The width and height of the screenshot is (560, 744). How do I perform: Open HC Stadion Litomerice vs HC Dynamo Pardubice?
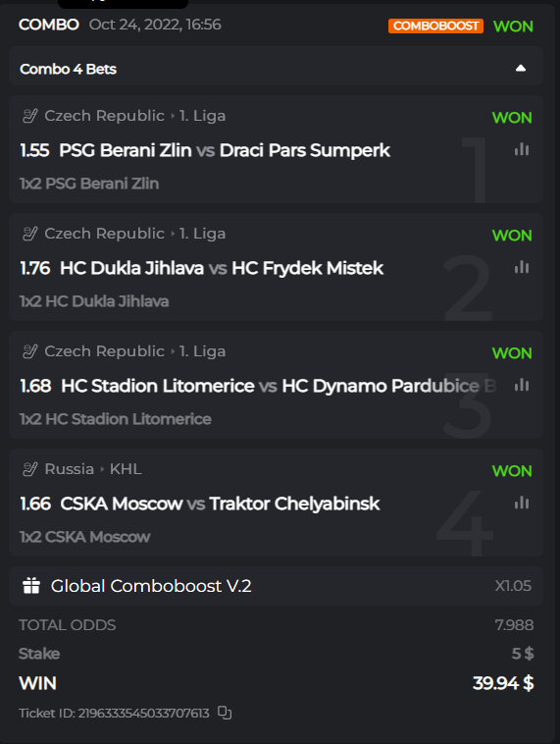(279, 386)
